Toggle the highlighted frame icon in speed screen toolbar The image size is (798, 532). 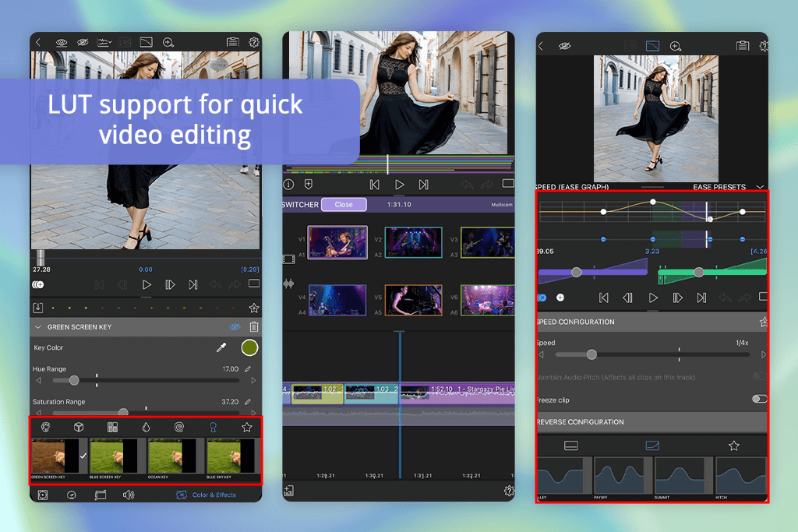652,46
